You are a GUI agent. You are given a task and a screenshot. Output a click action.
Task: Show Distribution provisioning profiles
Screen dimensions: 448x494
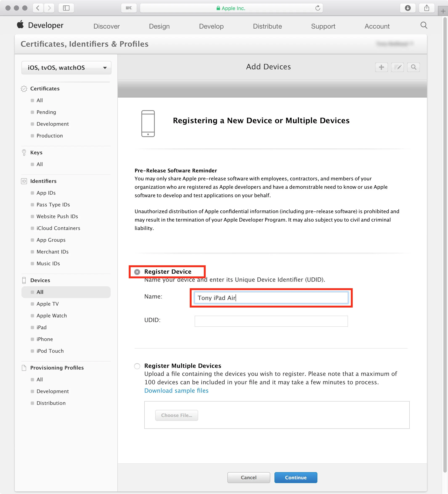point(51,403)
